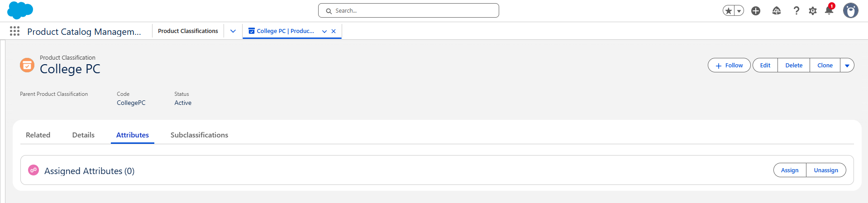Open the Product Classifications nav dropdown chevron
Screen dimensions: 868x203
click(233, 31)
